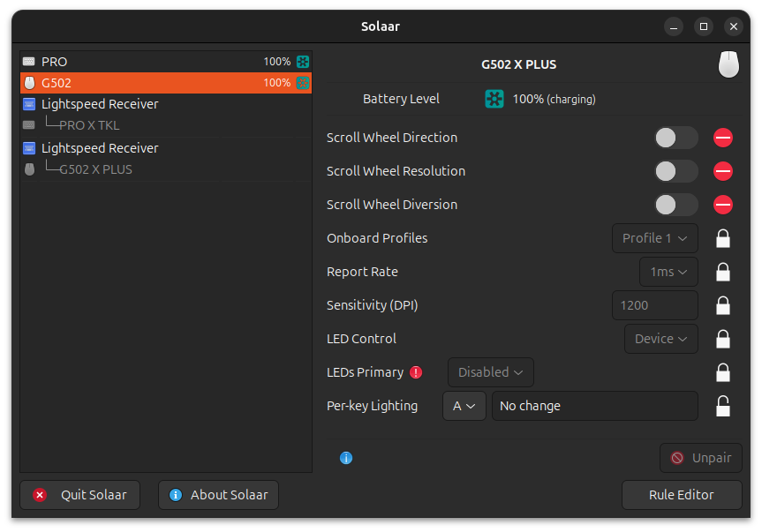Click the lock icon for LEDs Primary
Viewport: 762px width, 532px height.
(723, 372)
